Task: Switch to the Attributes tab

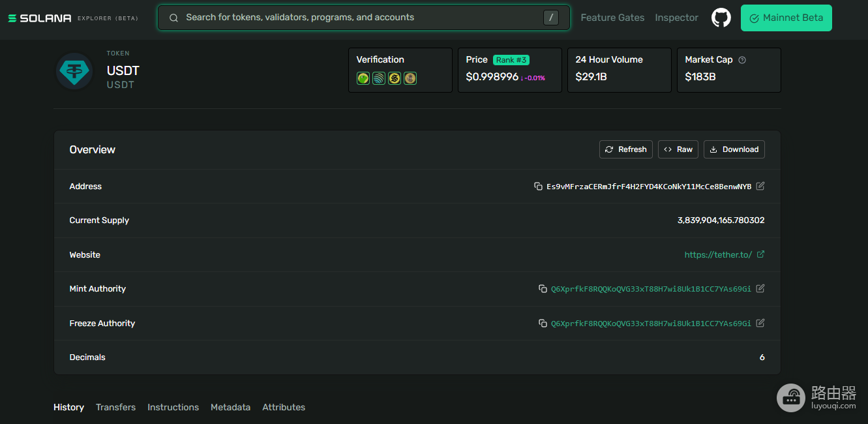Action: pyautogui.click(x=284, y=407)
